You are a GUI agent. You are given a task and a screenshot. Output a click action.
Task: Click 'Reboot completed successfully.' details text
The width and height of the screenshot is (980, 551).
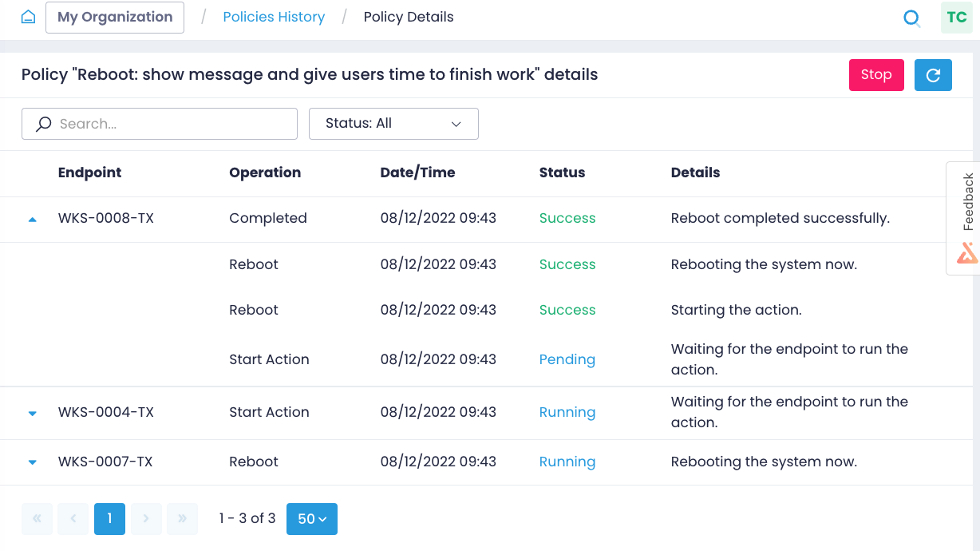pyautogui.click(x=780, y=218)
